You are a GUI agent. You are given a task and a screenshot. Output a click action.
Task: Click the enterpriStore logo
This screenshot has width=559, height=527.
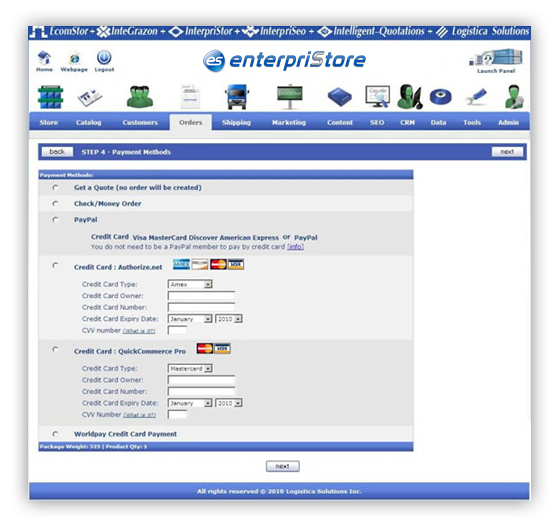point(284,60)
